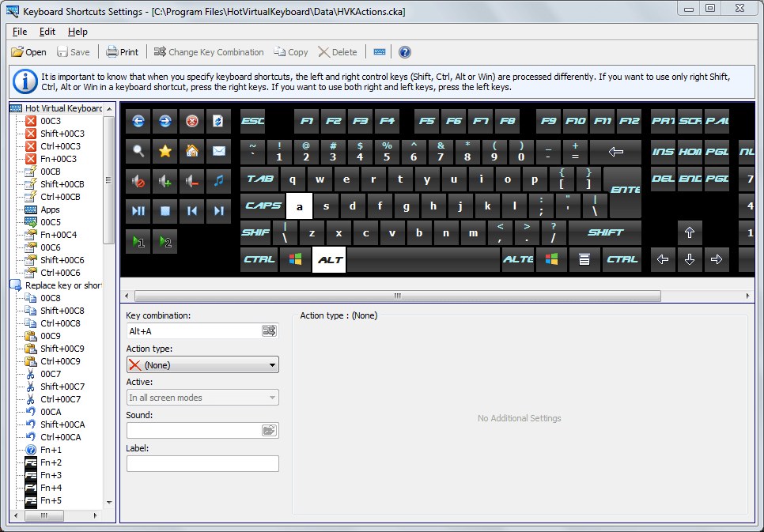
Task: Toggle the left CTRL key
Action: pyautogui.click(x=259, y=259)
